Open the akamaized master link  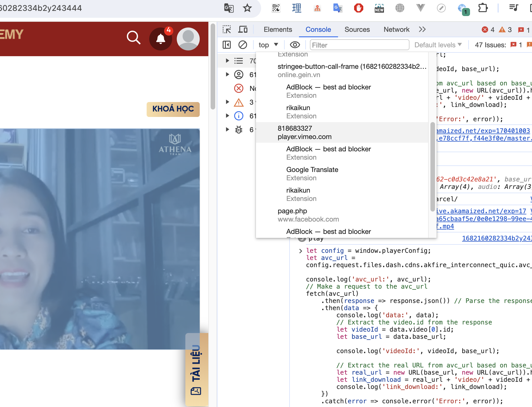pos(484,134)
